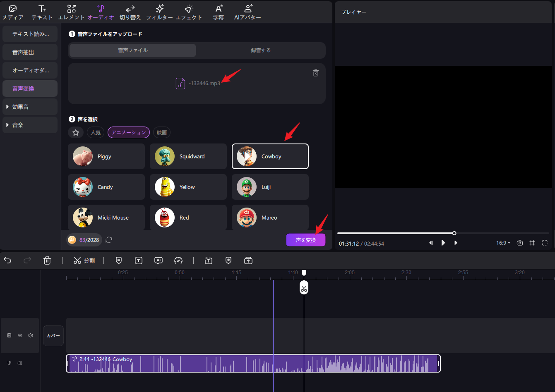Screen dimensions: 555x392
Task: Filter voices by 映画
Action: (x=162, y=132)
